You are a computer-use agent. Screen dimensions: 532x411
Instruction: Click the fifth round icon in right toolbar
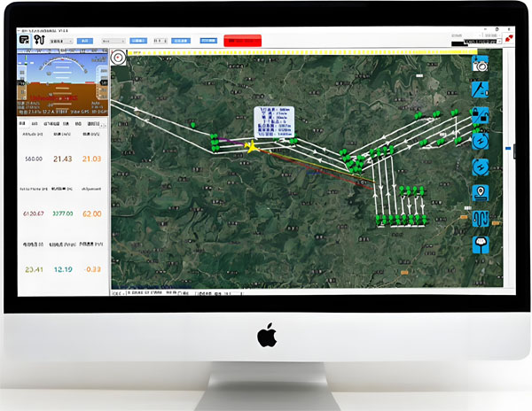tap(481, 166)
